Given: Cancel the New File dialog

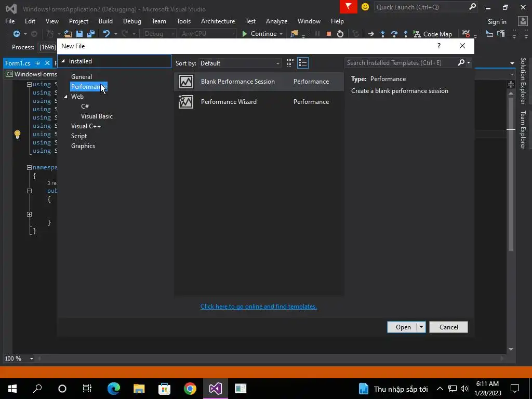Looking at the screenshot, I should (x=448, y=327).
